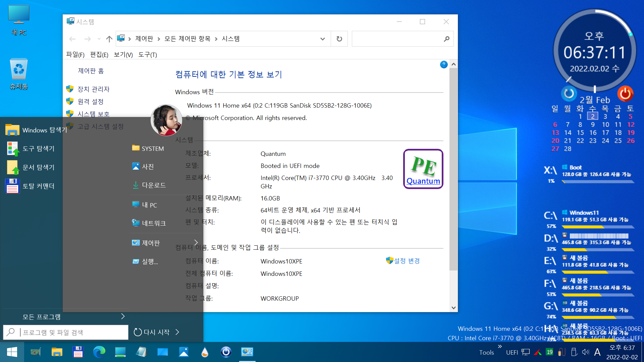
Task: Open 장치 관리자 link
Action: (94, 89)
